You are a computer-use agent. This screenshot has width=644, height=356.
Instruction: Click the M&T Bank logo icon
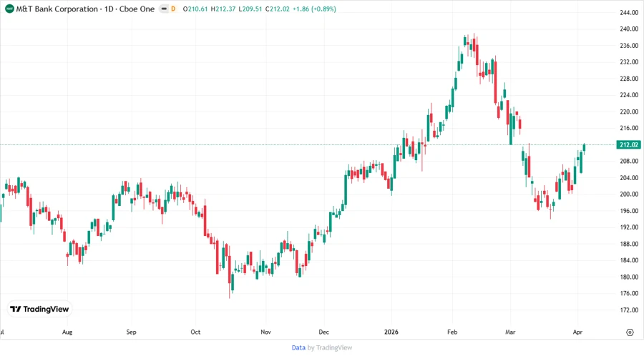pyautogui.click(x=9, y=9)
